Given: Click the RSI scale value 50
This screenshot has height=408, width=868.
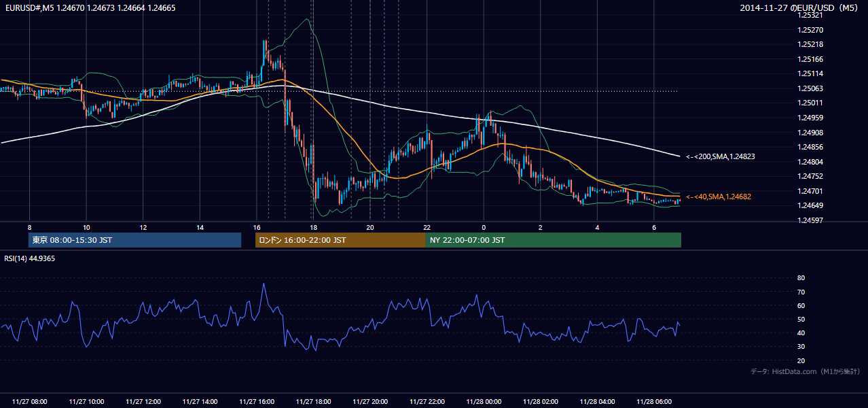Looking at the screenshot, I should (801, 319).
